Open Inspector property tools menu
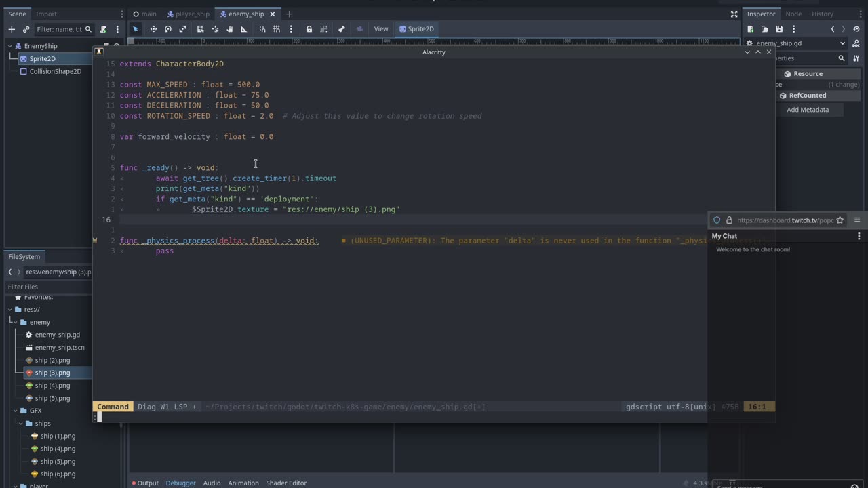The image size is (868, 488). [856, 58]
